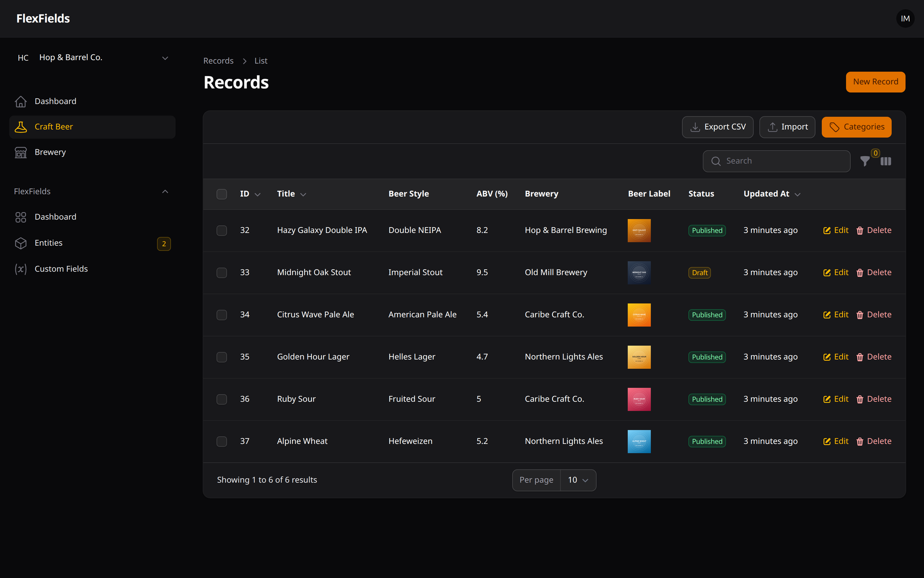The width and height of the screenshot is (924, 578).
Task: Toggle the select-all header checkbox
Action: pyautogui.click(x=222, y=194)
